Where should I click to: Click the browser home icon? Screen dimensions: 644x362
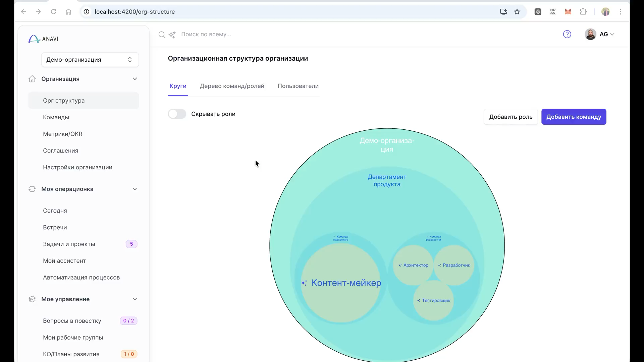click(x=68, y=12)
